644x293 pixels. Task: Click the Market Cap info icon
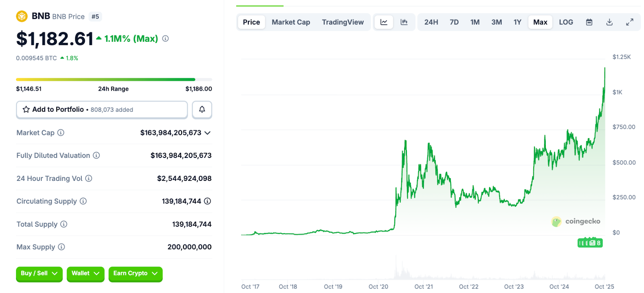click(x=61, y=133)
